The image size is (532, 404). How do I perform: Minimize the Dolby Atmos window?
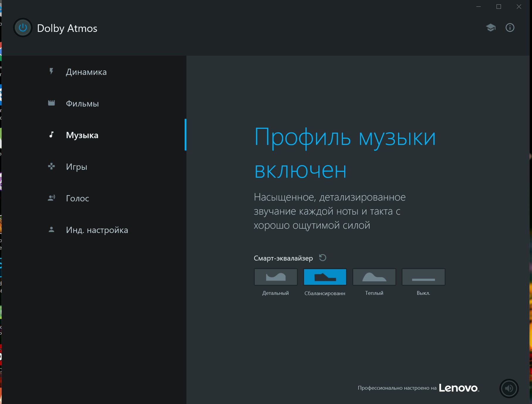tap(479, 7)
